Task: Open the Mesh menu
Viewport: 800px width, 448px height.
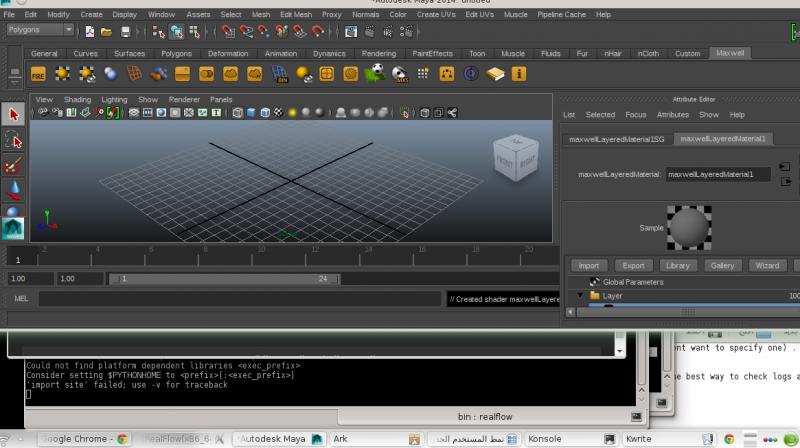Action: (261, 14)
